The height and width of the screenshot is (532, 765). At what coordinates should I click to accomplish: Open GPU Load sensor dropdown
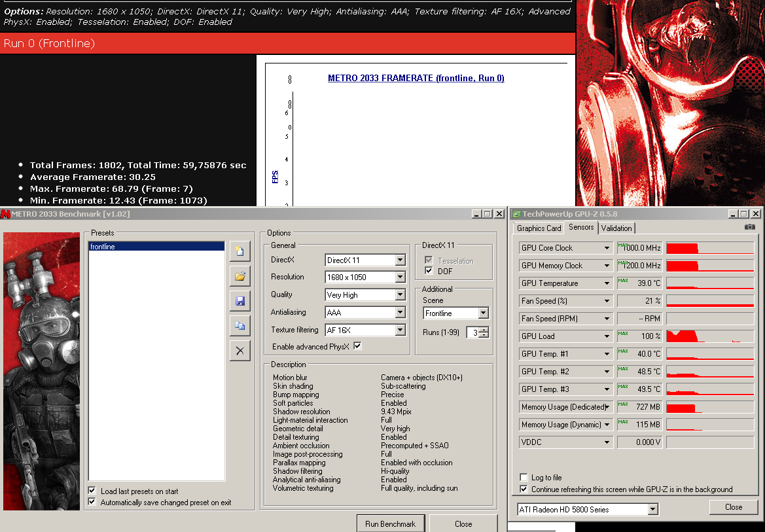(607, 336)
